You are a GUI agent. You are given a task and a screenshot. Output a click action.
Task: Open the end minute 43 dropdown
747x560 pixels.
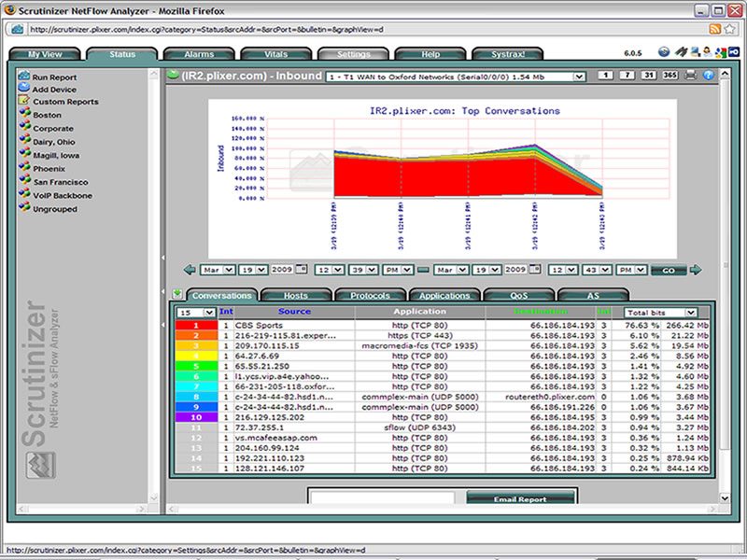(598, 270)
